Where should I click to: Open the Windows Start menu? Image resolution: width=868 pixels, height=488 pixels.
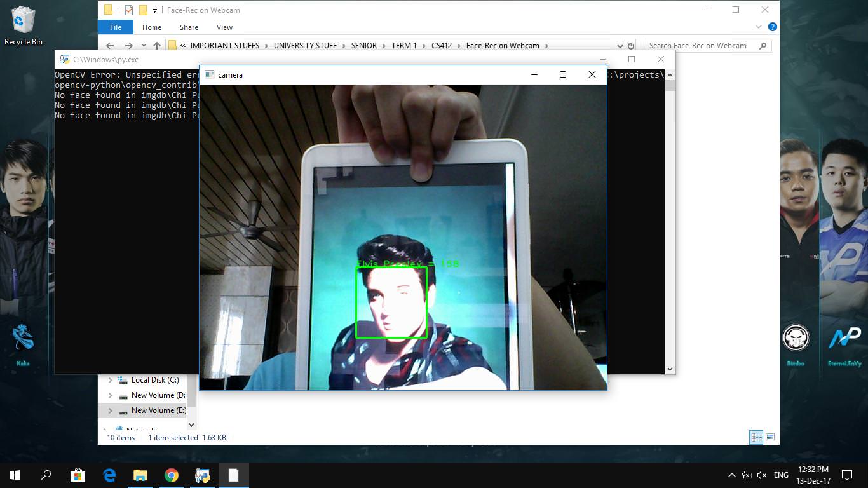[15, 475]
